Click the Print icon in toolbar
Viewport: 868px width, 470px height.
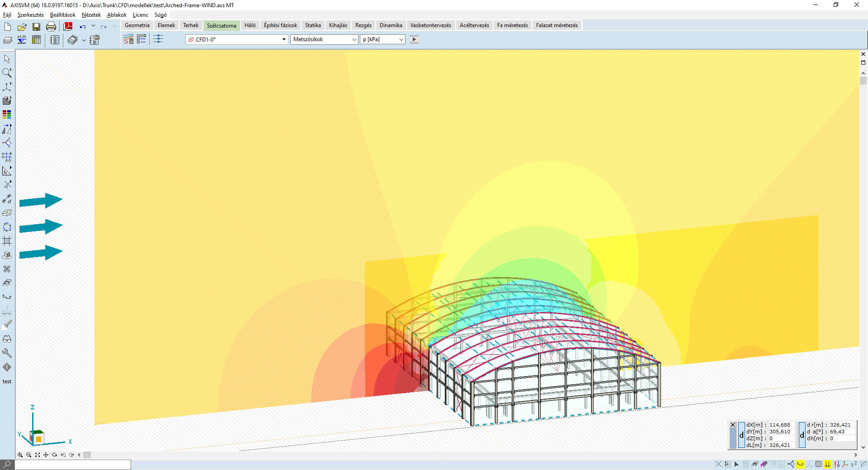[51, 27]
